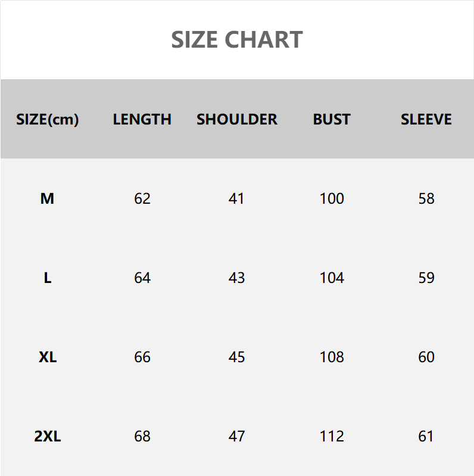The width and height of the screenshot is (474, 476).
Task: Select the BUST column header
Action: click(332, 119)
